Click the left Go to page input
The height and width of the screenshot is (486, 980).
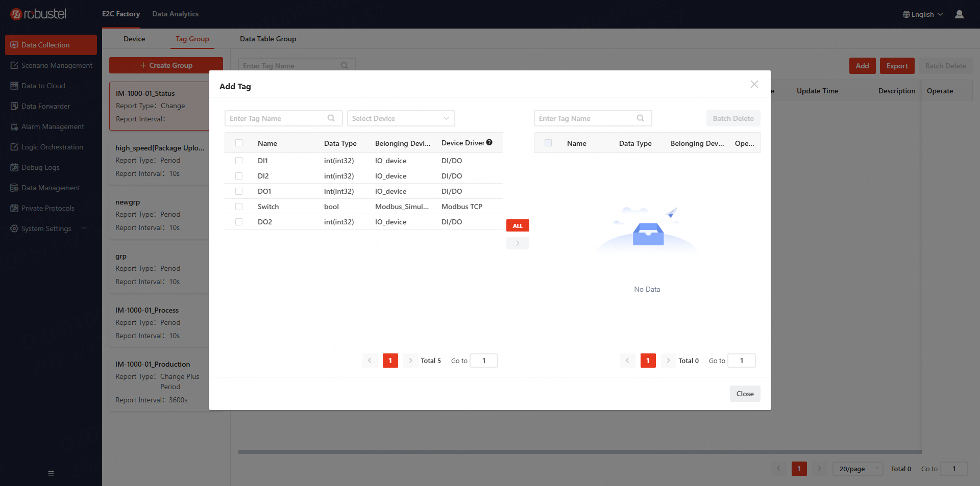483,361
